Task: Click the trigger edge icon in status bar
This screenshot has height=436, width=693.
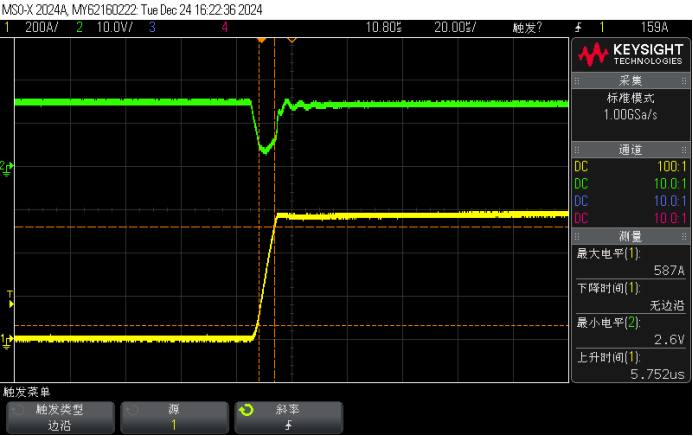Action: (x=578, y=27)
